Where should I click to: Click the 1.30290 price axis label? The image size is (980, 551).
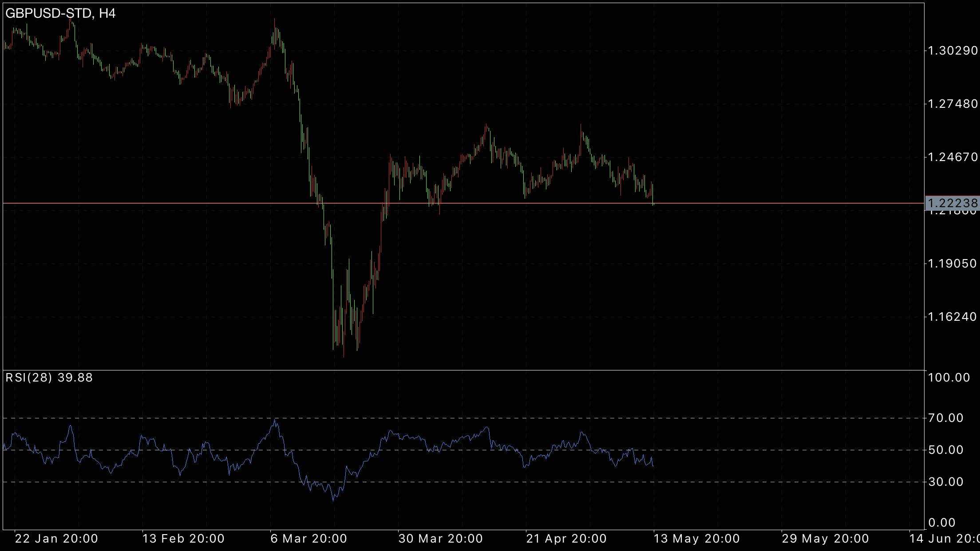pos(952,51)
